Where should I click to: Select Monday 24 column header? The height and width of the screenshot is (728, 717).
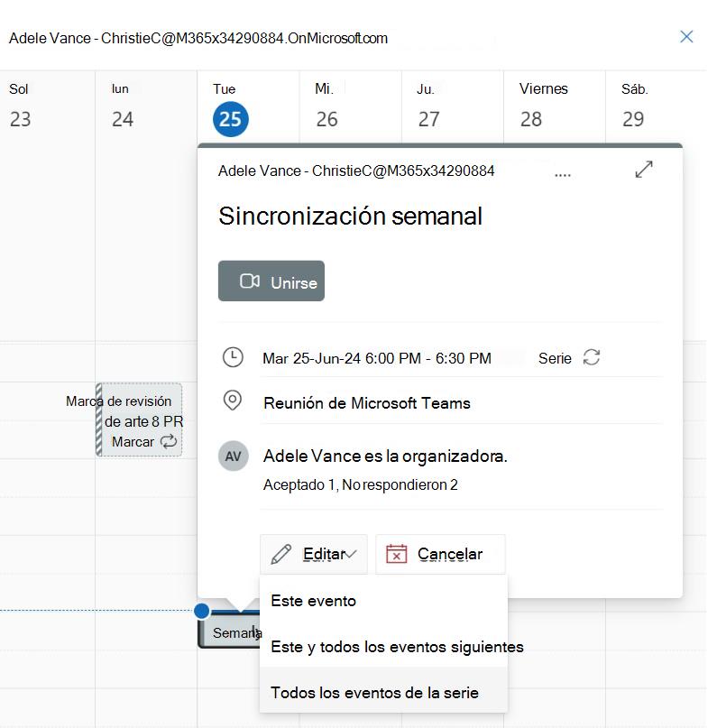tap(146, 106)
